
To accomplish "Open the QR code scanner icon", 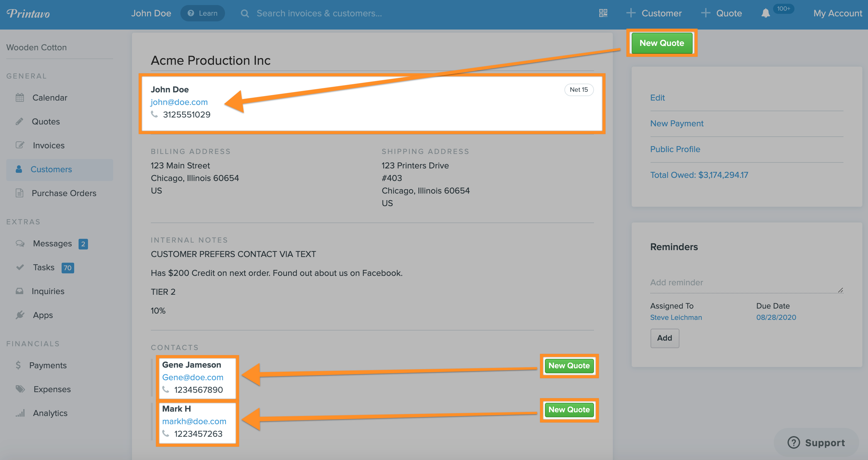I will 603,13.
